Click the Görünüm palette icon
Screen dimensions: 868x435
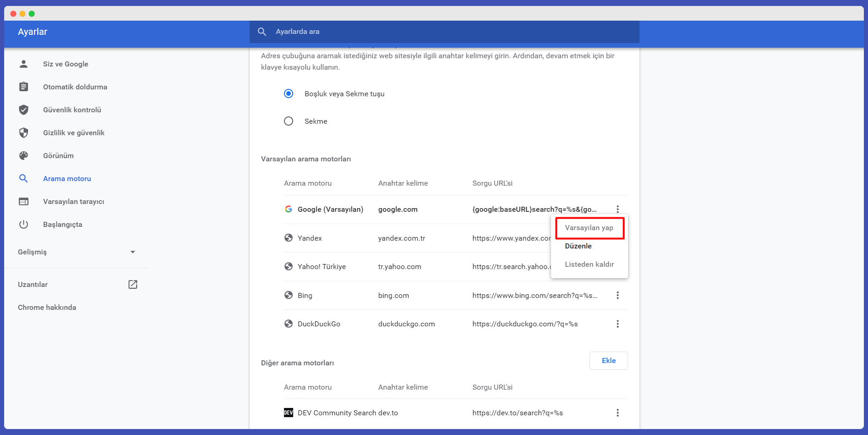23,155
